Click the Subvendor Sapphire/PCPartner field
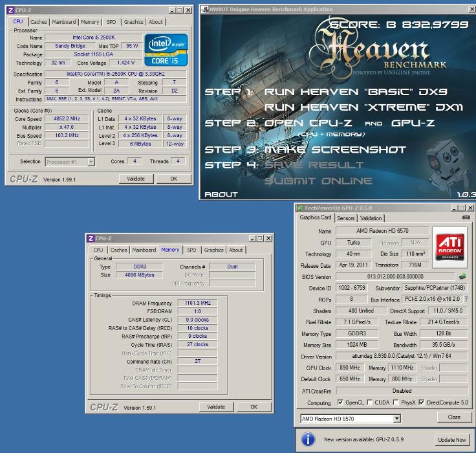476x453 pixels. coord(435,288)
